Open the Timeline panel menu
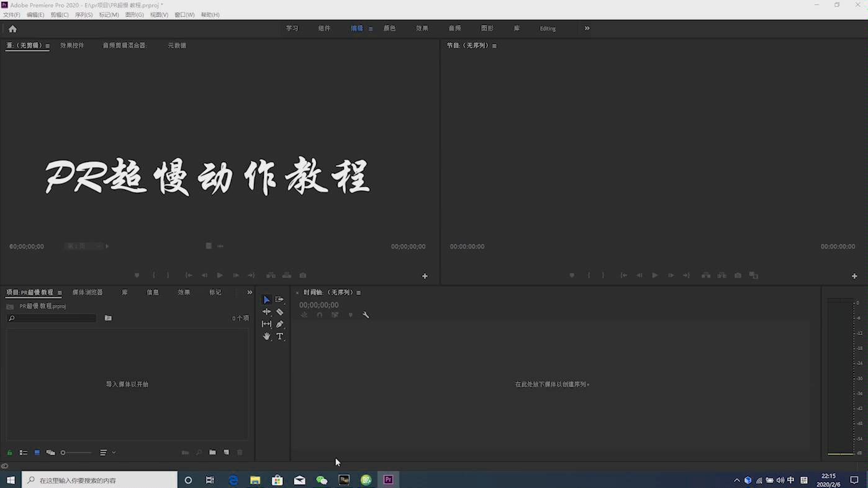868x488 pixels. [x=358, y=292]
